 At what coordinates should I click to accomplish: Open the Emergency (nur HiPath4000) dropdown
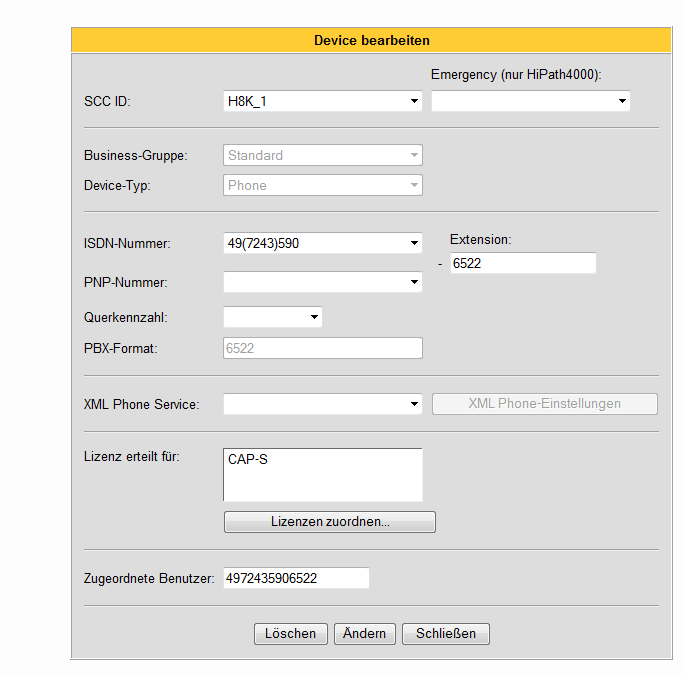pyautogui.click(x=531, y=101)
